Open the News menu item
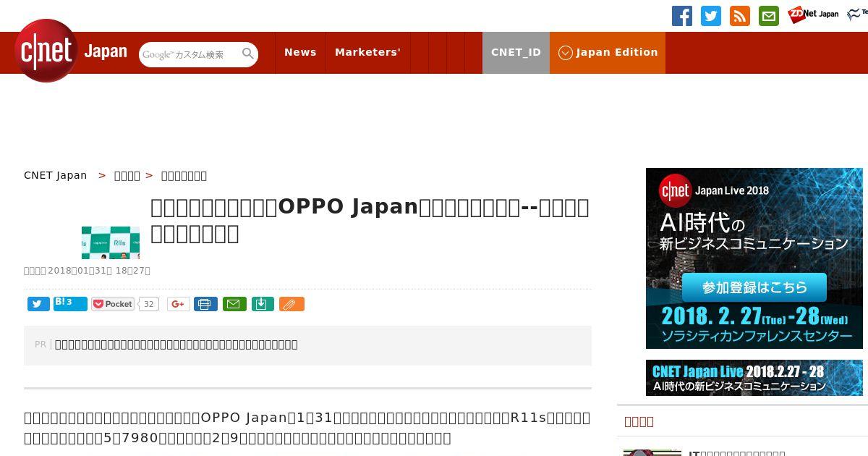868x456 pixels. coord(300,52)
